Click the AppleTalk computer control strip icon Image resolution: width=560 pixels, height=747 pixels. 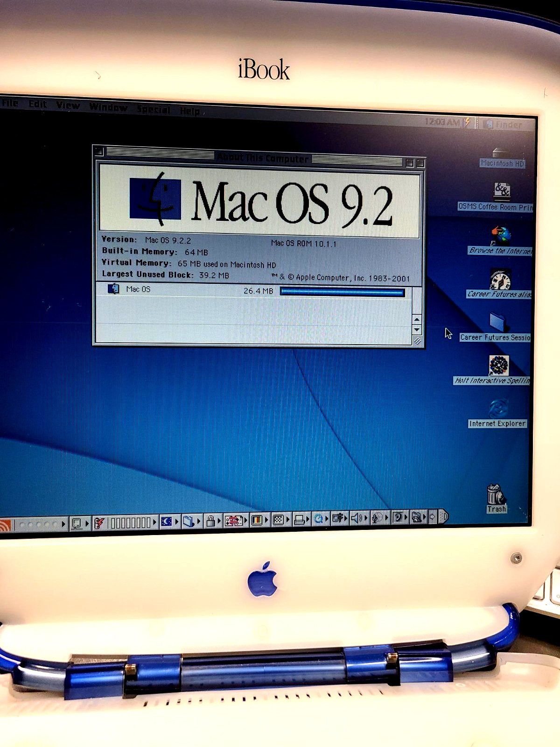[77, 523]
